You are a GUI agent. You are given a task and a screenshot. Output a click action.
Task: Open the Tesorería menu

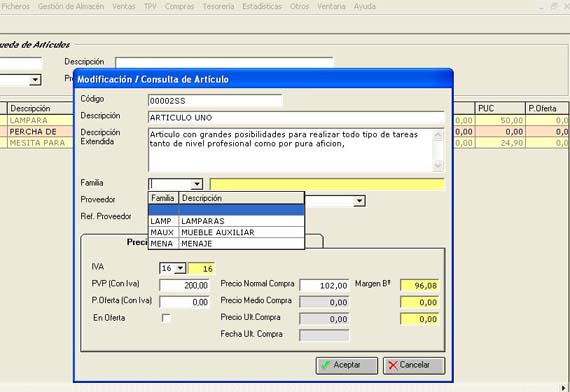pyautogui.click(x=218, y=6)
